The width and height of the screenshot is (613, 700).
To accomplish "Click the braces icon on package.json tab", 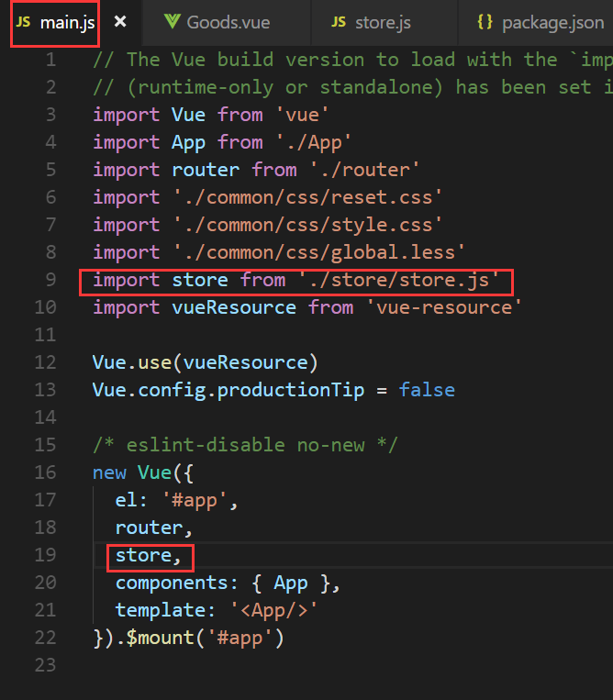I will tap(485, 22).
